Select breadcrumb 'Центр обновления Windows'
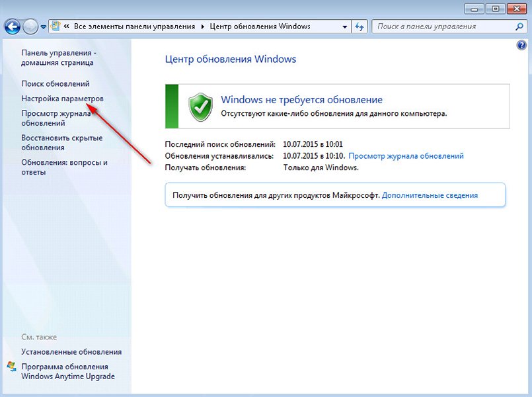This screenshot has height=397, width=532. click(x=260, y=26)
